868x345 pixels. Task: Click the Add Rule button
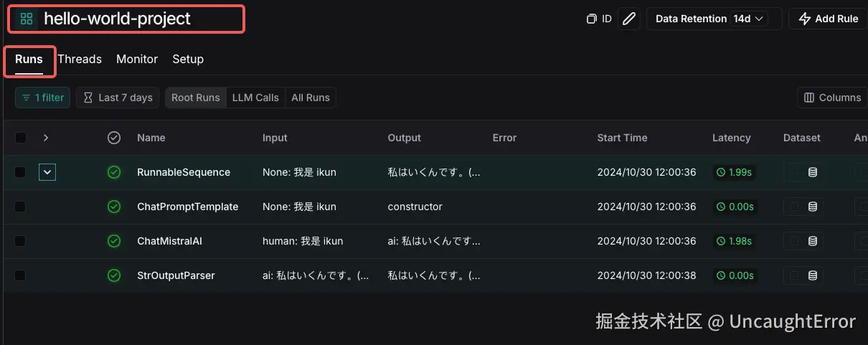click(x=829, y=19)
